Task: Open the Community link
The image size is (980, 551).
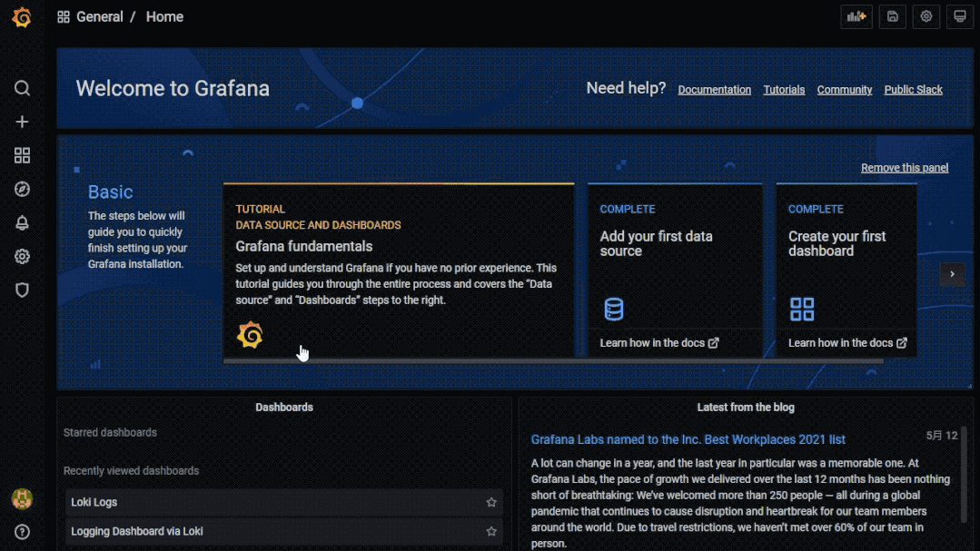Action: pos(845,90)
